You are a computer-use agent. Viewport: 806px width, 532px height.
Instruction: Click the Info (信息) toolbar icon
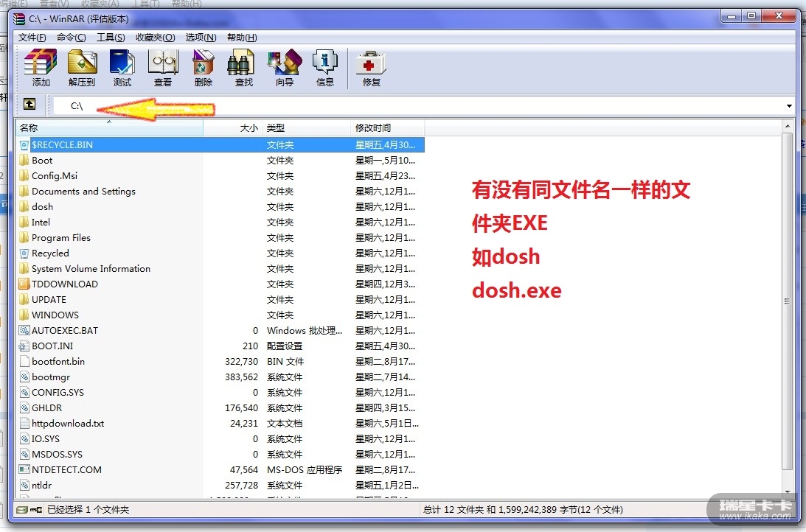coord(325,68)
